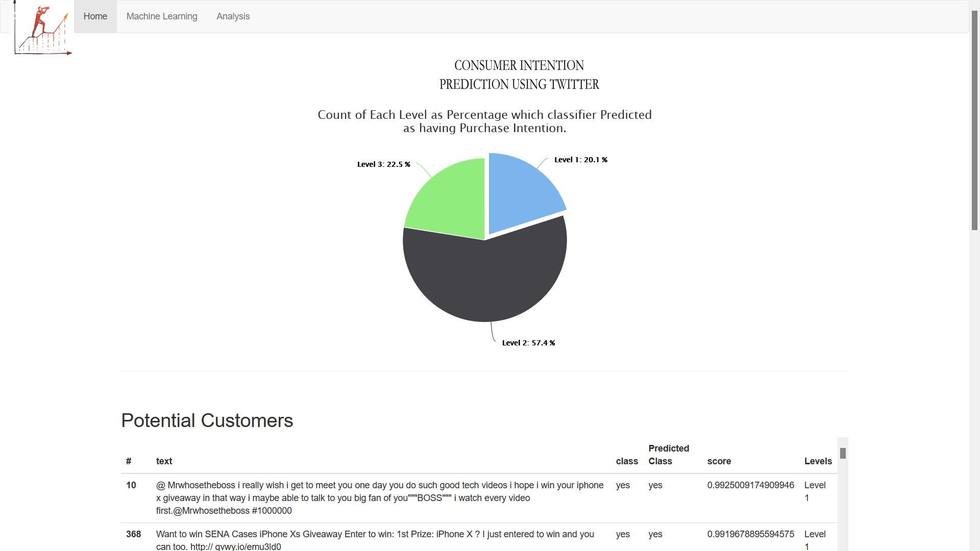Click the 'Predicted Class' column header

click(x=669, y=455)
